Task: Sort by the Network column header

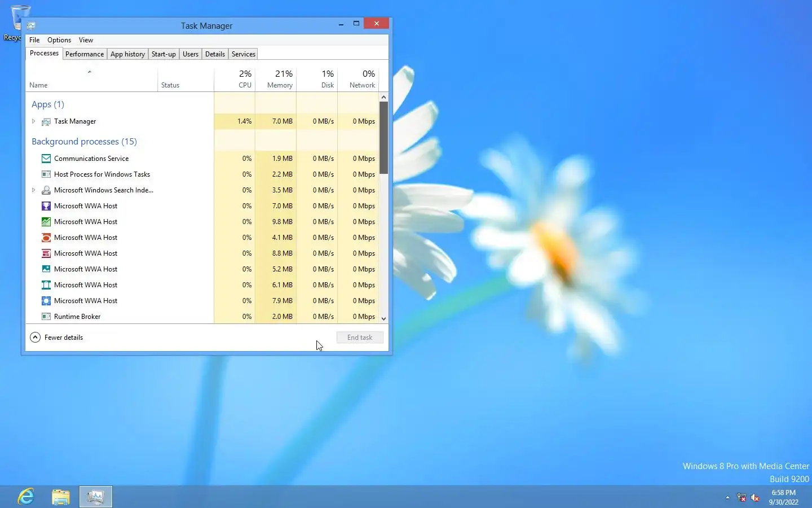Action: 358,79
